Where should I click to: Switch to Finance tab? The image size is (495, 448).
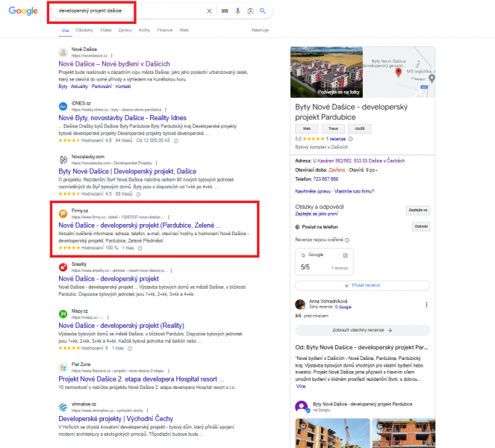165,30
